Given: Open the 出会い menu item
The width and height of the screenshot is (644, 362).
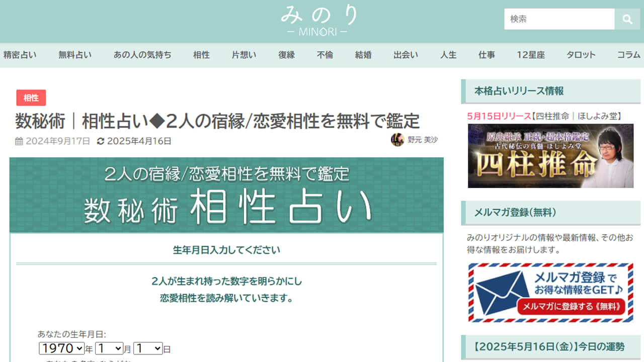Looking at the screenshot, I should 406,55.
